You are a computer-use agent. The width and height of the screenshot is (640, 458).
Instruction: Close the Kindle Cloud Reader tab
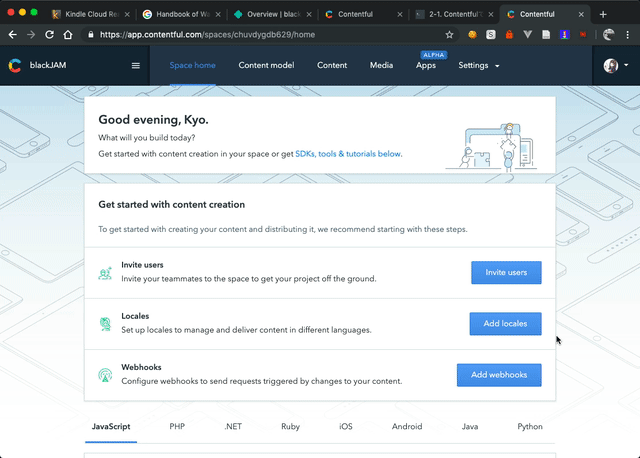tap(127, 14)
